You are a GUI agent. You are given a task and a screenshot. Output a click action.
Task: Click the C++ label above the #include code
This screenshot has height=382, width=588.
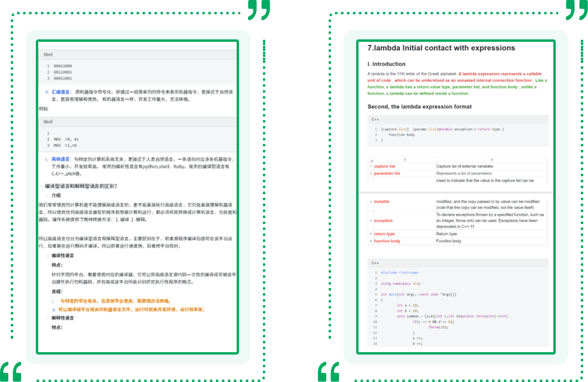click(376, 263)
